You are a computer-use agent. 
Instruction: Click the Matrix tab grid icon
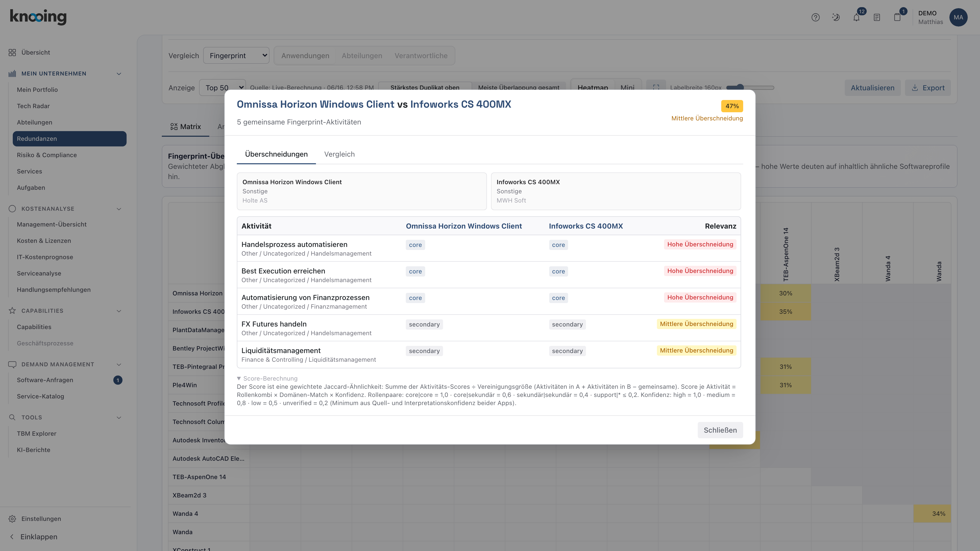click(174, 127)
